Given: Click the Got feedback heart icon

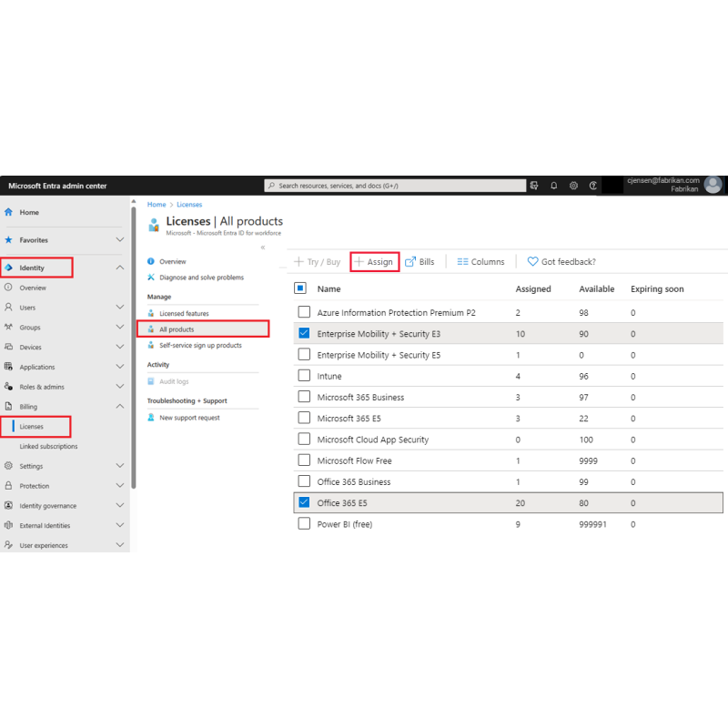Looking at the screenshot, I should pos(532,262).
